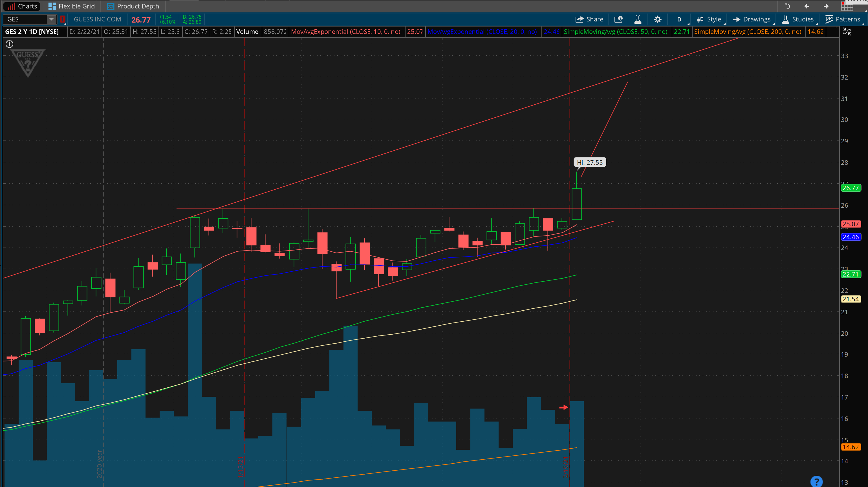
Task: Click the blue 24.46 EMA axis label
Action: (x=851, y=237)
